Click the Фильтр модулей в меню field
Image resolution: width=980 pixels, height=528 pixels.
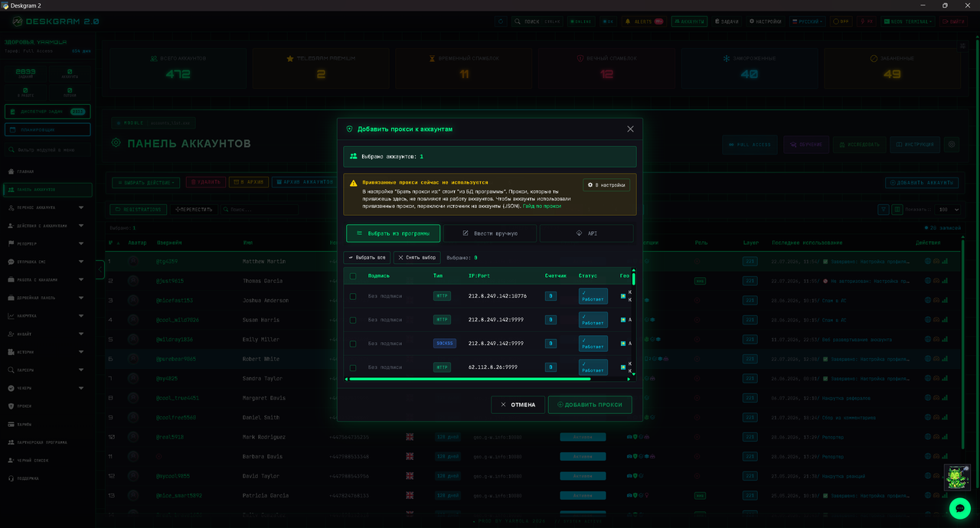coord(47,150)
